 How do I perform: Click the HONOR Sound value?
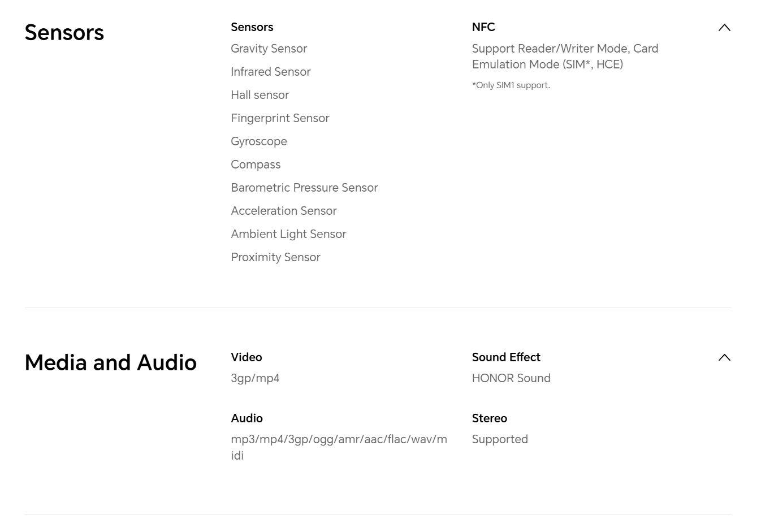[x=511, y=378]
